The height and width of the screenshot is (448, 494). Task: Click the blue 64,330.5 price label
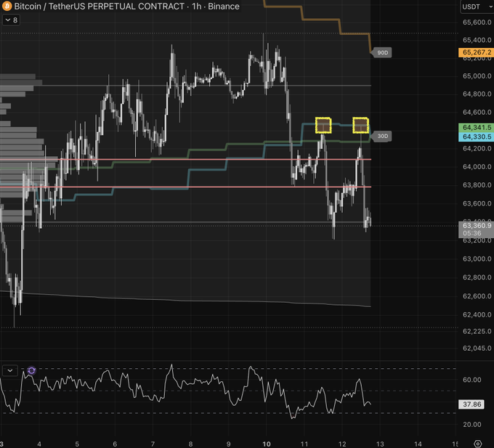[x=477, y=137]
